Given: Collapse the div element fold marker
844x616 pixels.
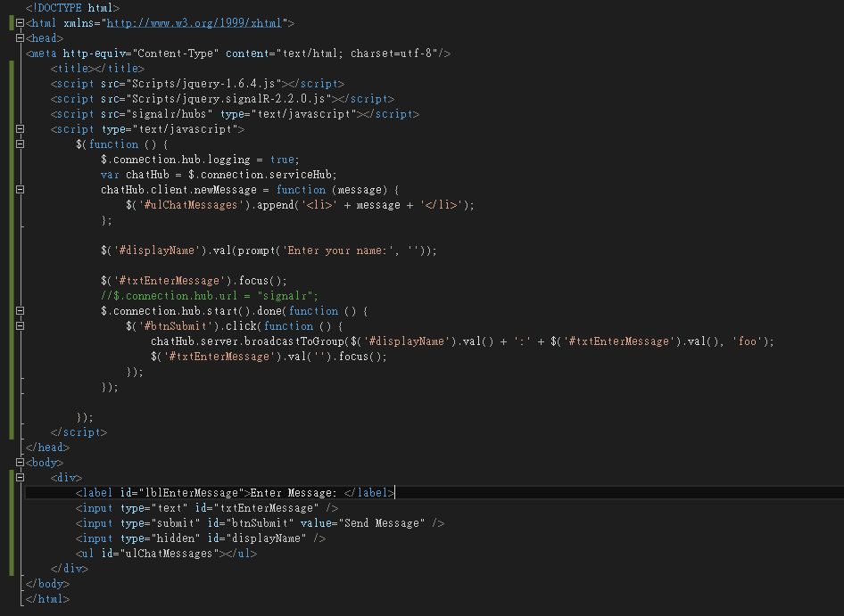Looking at the screenshot, I should 20,477.
